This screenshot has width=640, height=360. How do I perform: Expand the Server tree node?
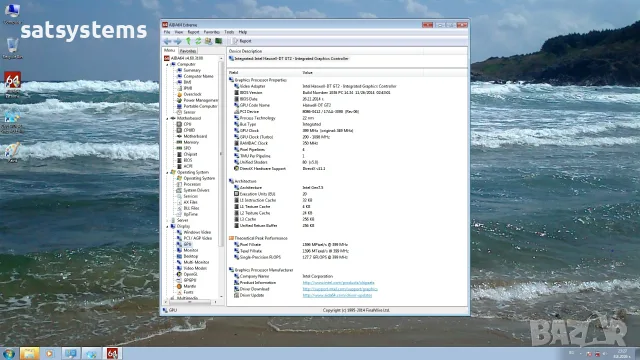coord(167,220)
